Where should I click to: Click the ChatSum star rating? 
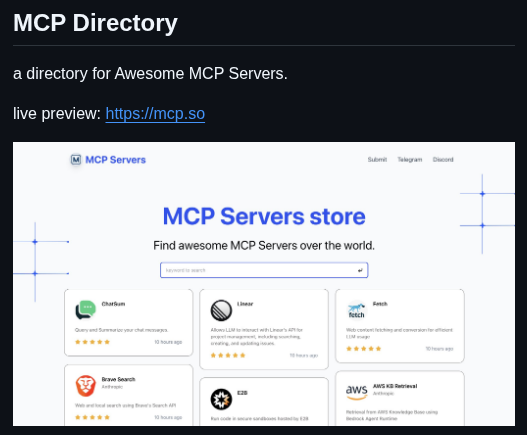tap(92, 342)
